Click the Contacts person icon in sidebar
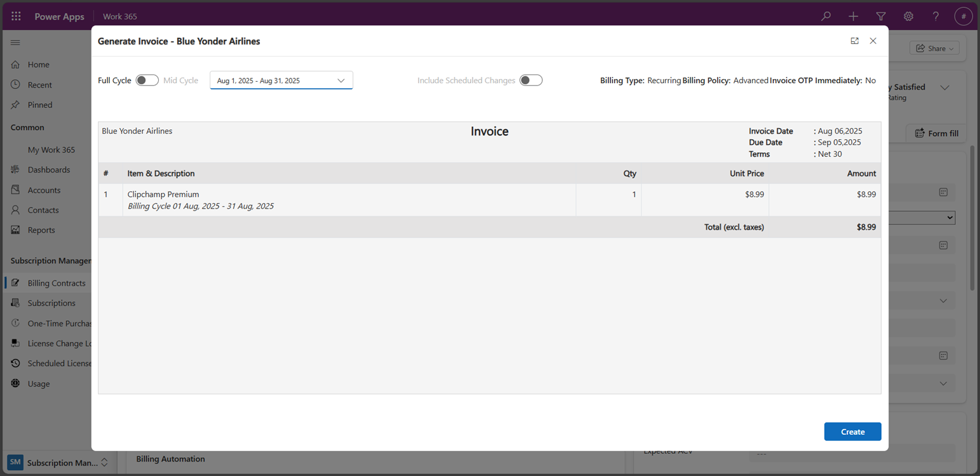The width and height of the screenshot is (980, 476). [16, 210]
